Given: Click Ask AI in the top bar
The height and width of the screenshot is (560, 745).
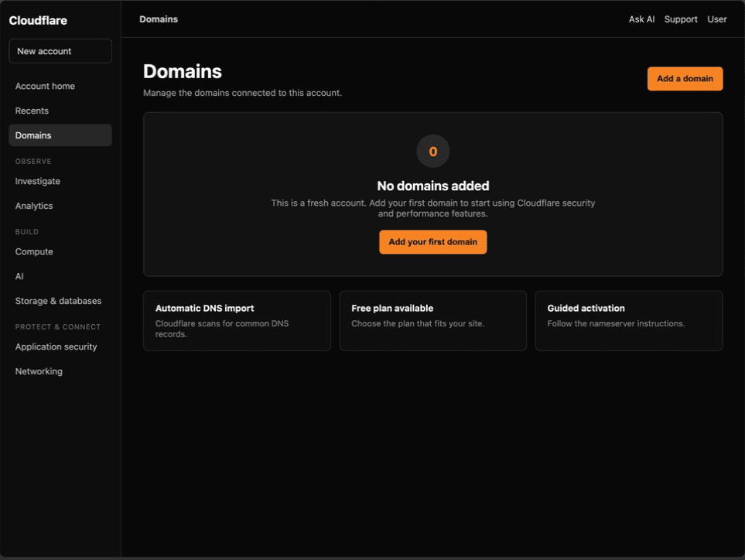Looking at the screenshot, I should (641, 19).
